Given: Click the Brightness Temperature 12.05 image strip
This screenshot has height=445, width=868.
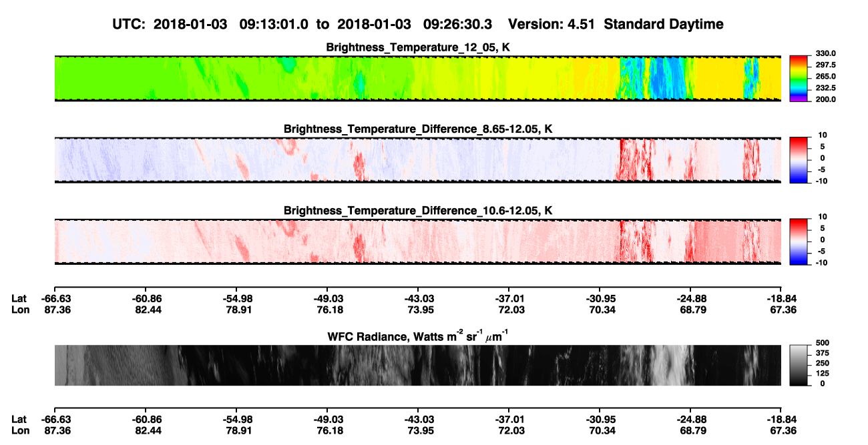Looking at the screenshot, I should 418,79.
